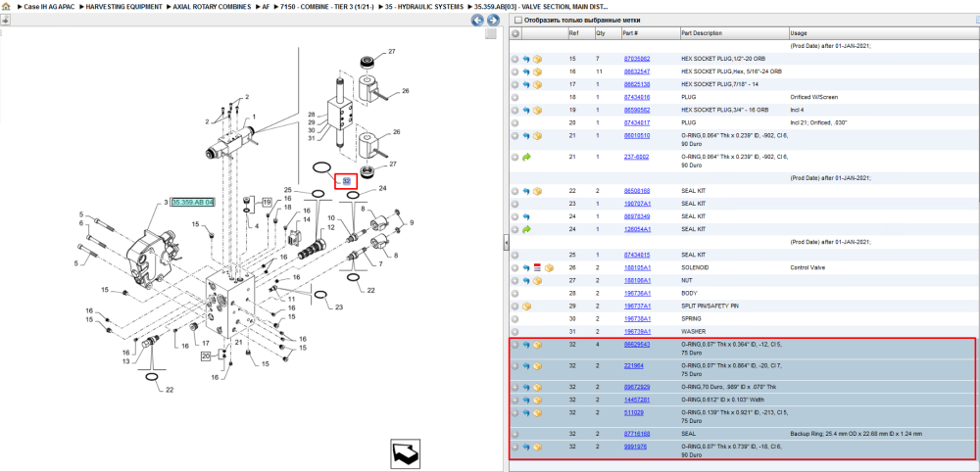Select callout 26 upper solenoid in diagram
The width and height of the screenshot is (980, 472).
tap(405, 91)
